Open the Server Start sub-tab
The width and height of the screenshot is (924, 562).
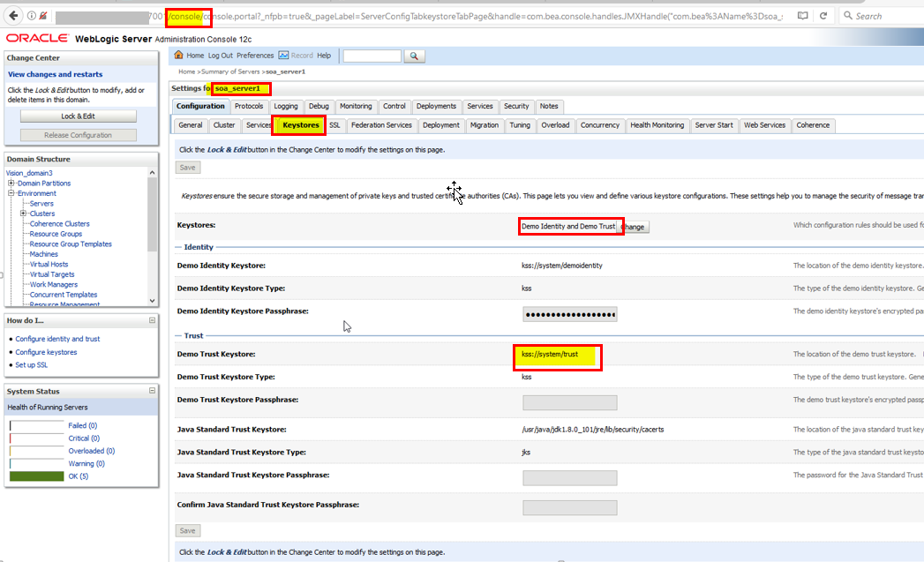click(714, 125)
